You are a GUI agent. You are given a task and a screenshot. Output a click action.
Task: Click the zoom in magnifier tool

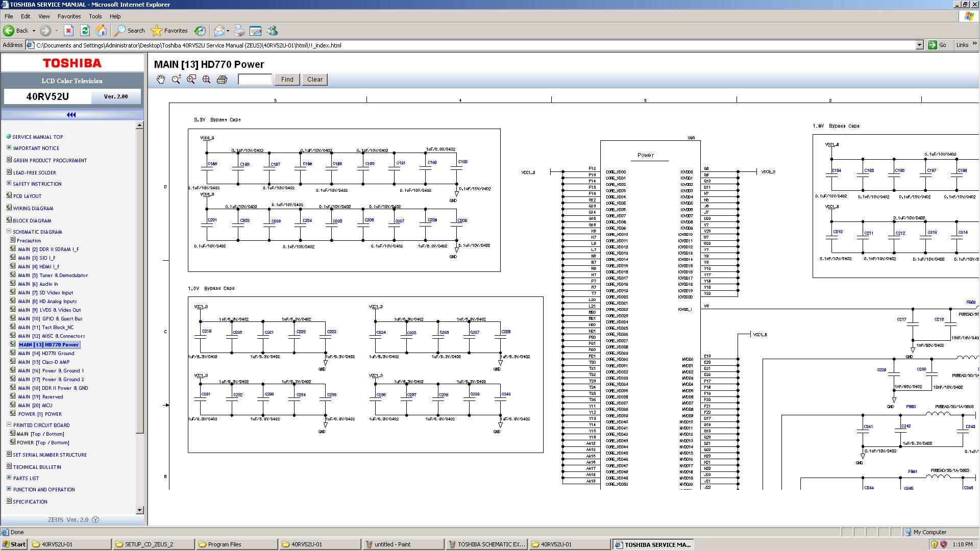176,80
